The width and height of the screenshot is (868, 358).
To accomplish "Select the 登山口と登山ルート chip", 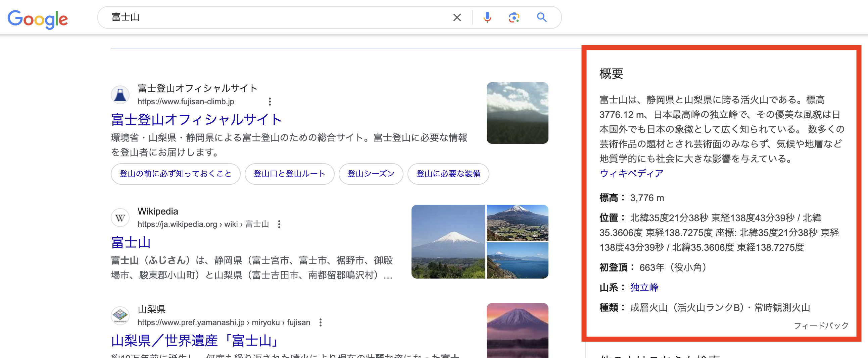I will [289, 174].
